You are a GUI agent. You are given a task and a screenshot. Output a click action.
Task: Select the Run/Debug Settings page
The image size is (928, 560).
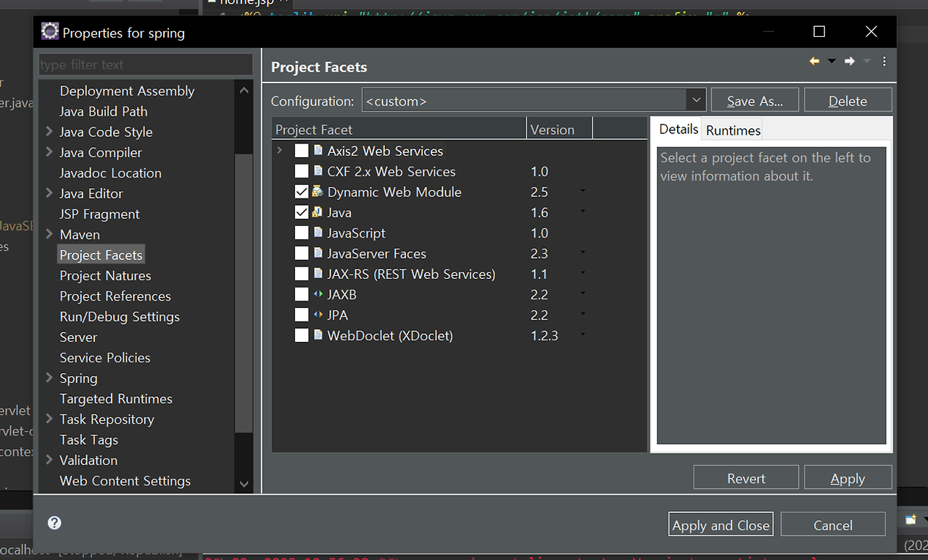click(120, 317)
